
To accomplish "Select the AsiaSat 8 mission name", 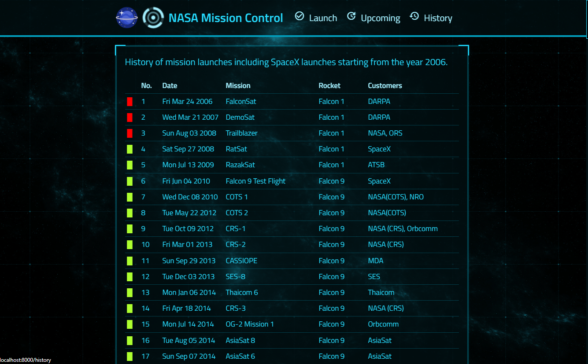I will pyautogui.click(x=240, y=340).
